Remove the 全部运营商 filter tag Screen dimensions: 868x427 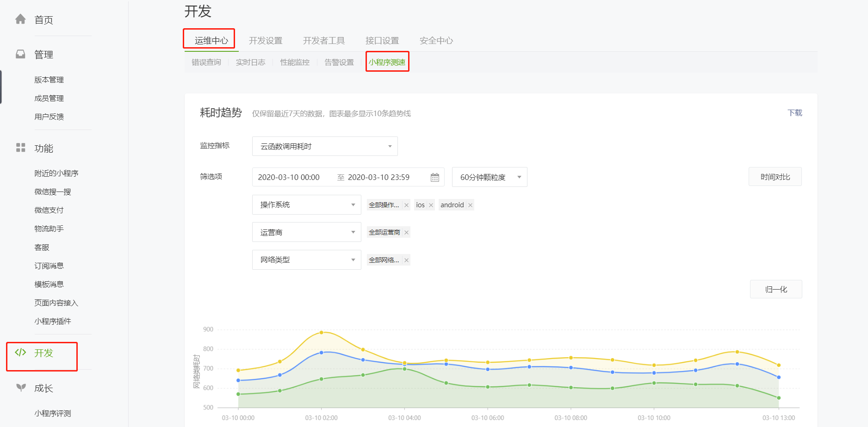tap(406, 232)
